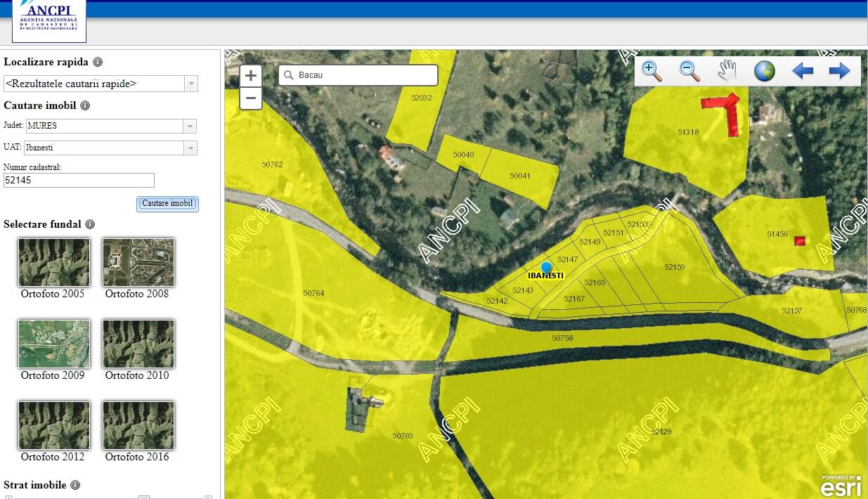868x499 pixels.
Task: Expand the UAT dropdown showing Ibanesti
Action: [x=190, y=148]
